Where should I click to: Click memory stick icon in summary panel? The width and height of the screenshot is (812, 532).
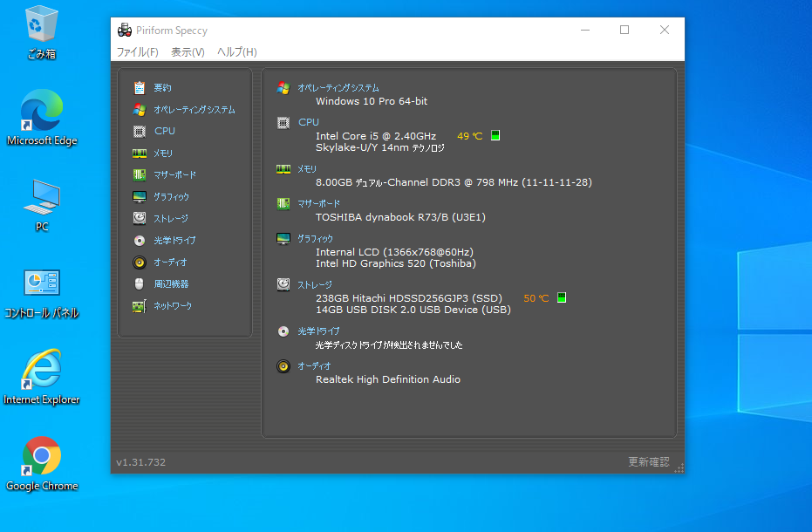pos(283,169)
